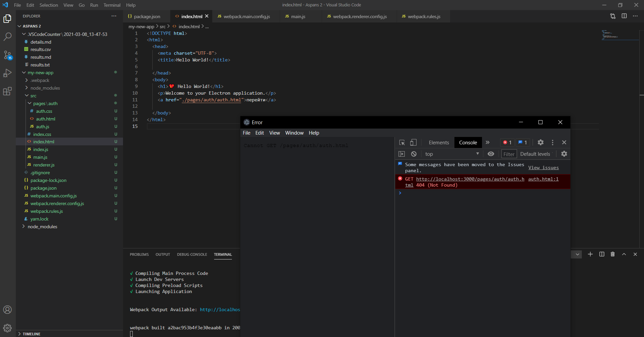Toggle the device toolbar in DevTools
Image resolution: width=644 pixels, height=337 pixels.
click(x=413, y=143)
